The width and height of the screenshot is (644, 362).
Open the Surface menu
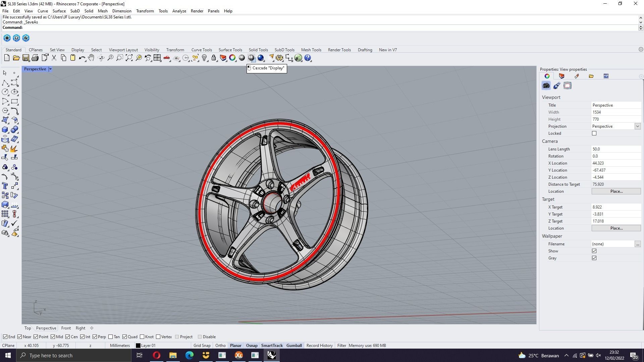pyautogui.click(x=59, y=11)
